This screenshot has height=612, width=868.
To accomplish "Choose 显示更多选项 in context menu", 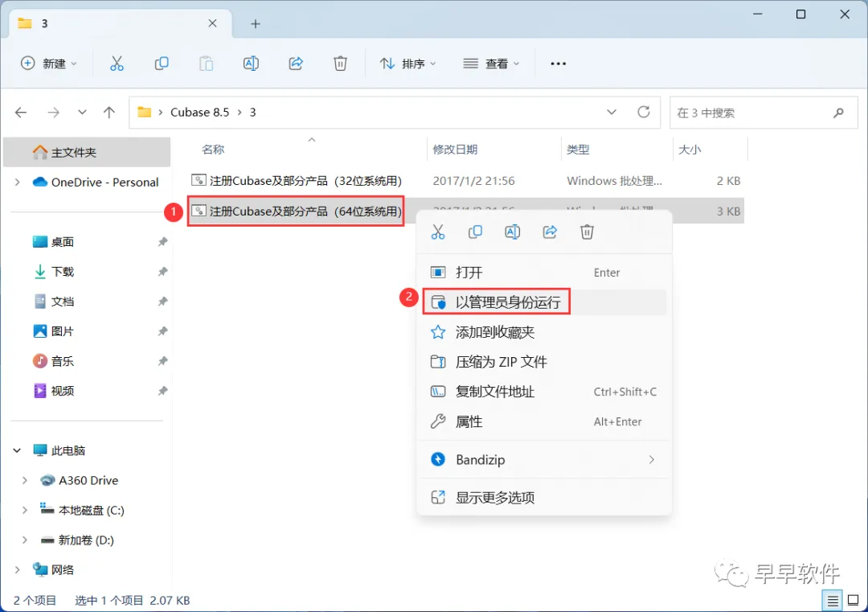I will click(544, 498).
